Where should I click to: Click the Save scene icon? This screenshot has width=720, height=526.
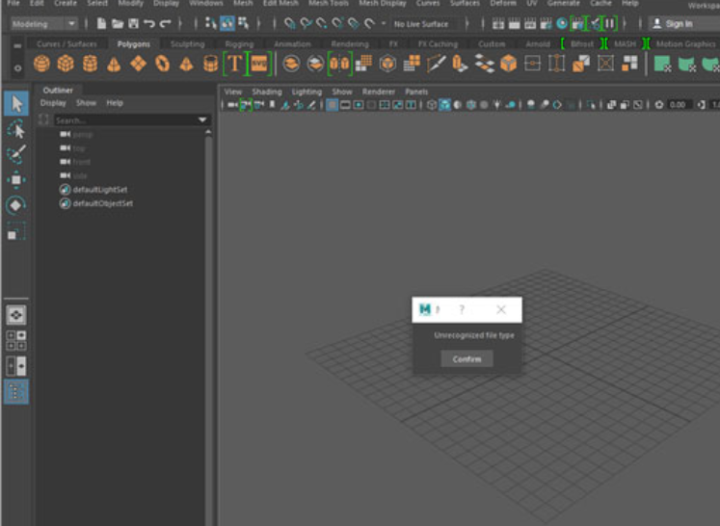coord(133,23)
